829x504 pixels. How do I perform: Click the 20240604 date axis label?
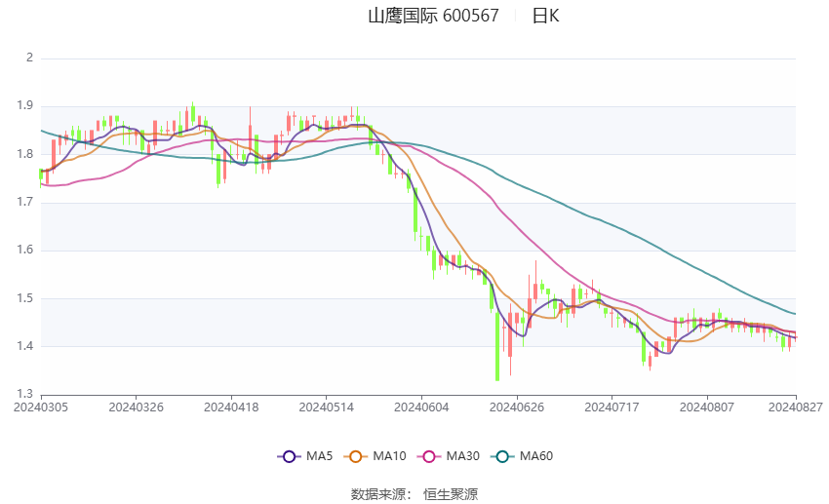point(421,407)
